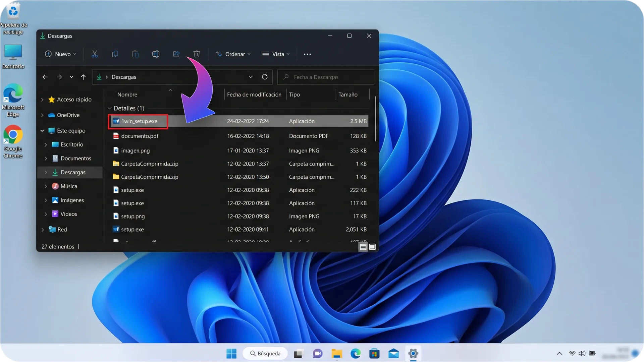Click the Cut scissors icon in toolbar
This screenshot has height=362, width=644.
point(95,54)
